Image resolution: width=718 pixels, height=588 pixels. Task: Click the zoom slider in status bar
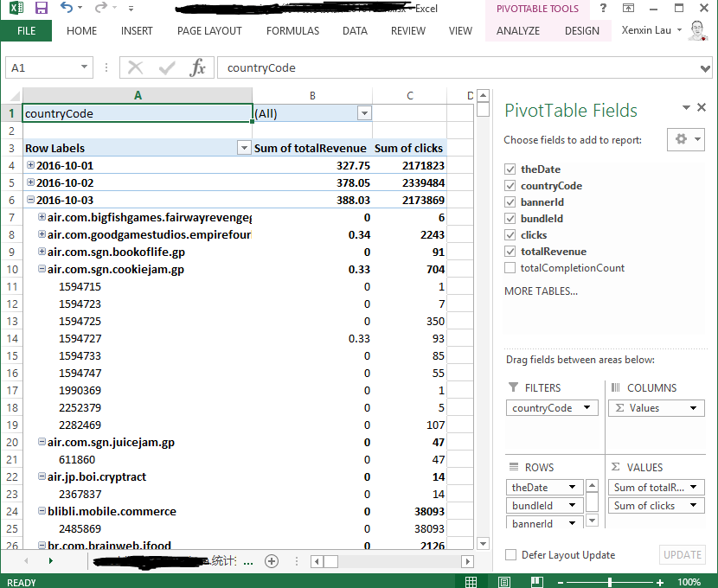pos(611,582)
